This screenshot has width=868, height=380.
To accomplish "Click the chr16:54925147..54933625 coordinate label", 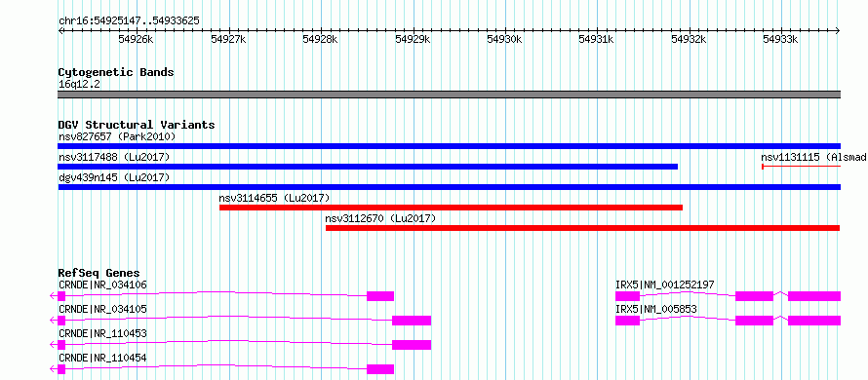I will 129,21.
